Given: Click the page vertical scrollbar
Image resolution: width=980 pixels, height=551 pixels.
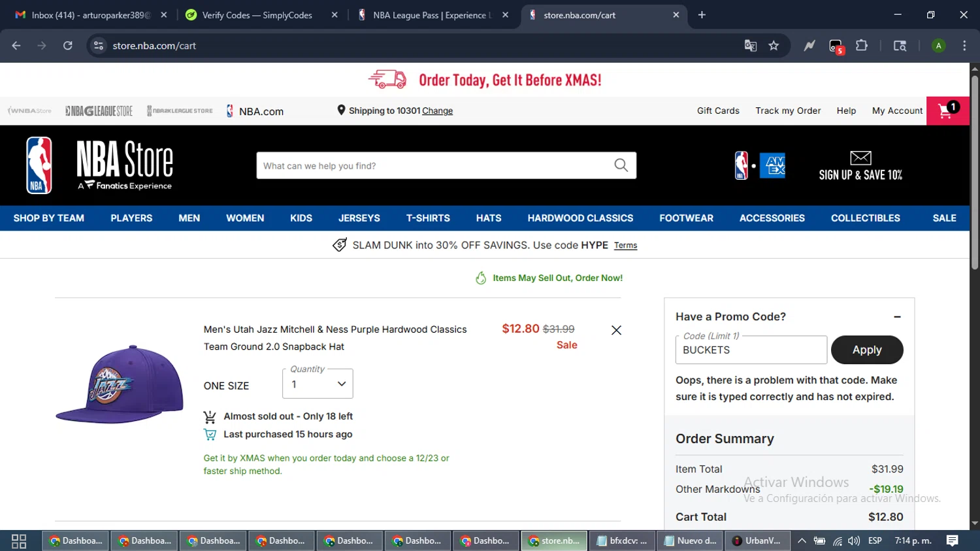Looking at the screenshot, I should pos(975,173).
